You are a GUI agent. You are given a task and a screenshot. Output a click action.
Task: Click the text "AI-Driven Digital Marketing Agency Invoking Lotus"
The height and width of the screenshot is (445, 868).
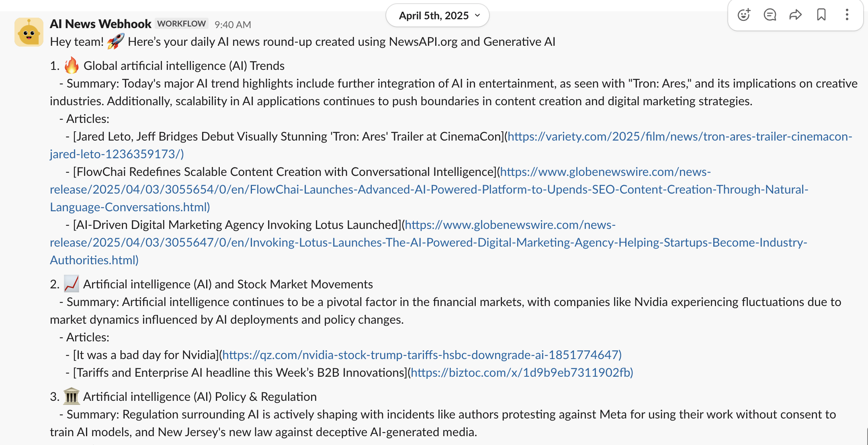point(210,225)
